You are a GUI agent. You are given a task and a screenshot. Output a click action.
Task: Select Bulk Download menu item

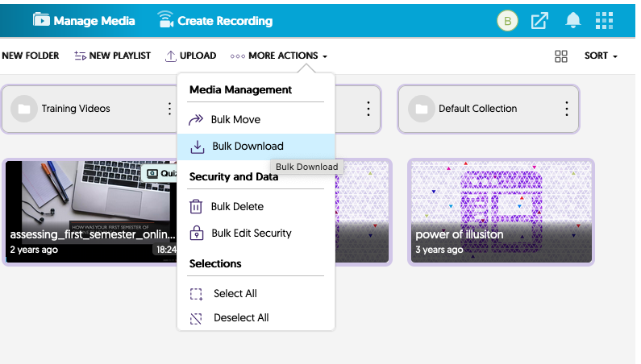point(248,147)
